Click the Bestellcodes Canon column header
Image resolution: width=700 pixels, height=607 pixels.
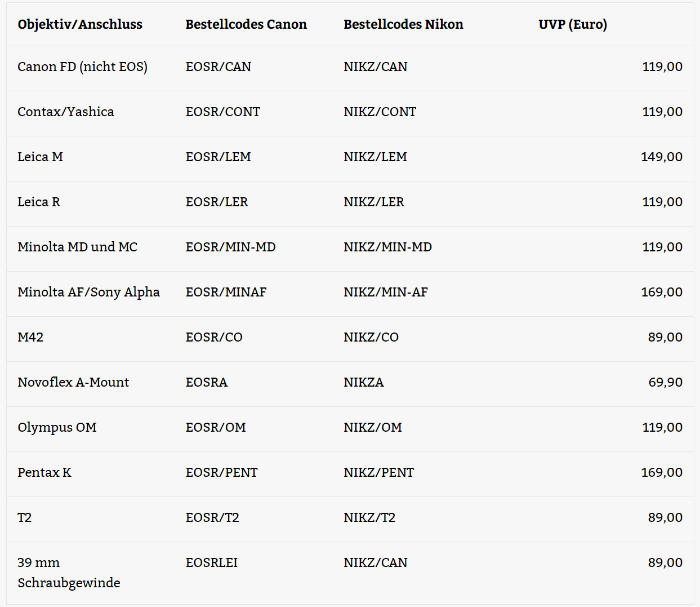tap(246, 24)
